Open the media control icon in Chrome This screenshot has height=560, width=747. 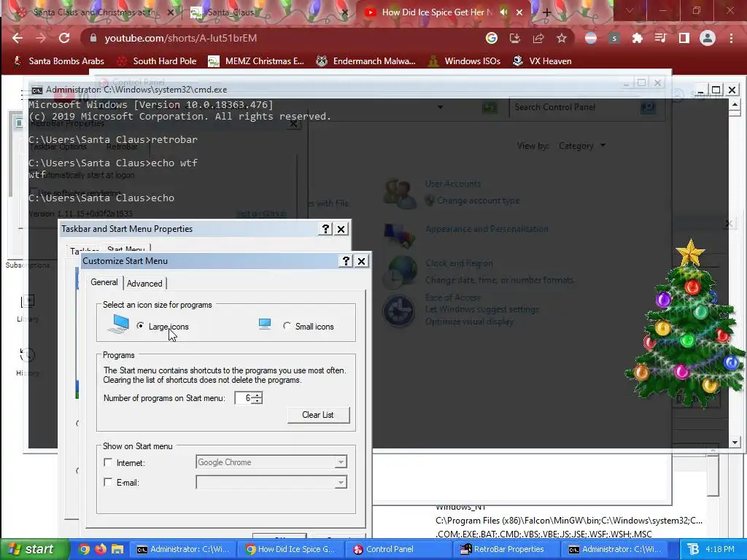click(x=660, y=38)
